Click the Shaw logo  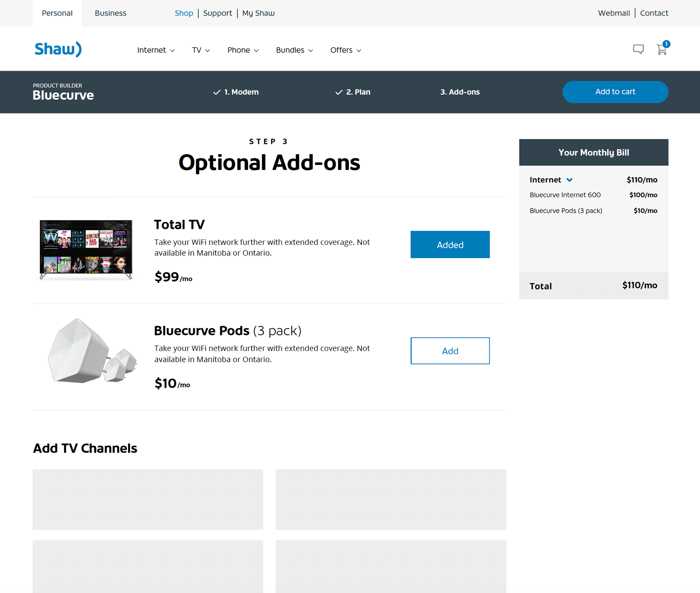coord(58,49)
